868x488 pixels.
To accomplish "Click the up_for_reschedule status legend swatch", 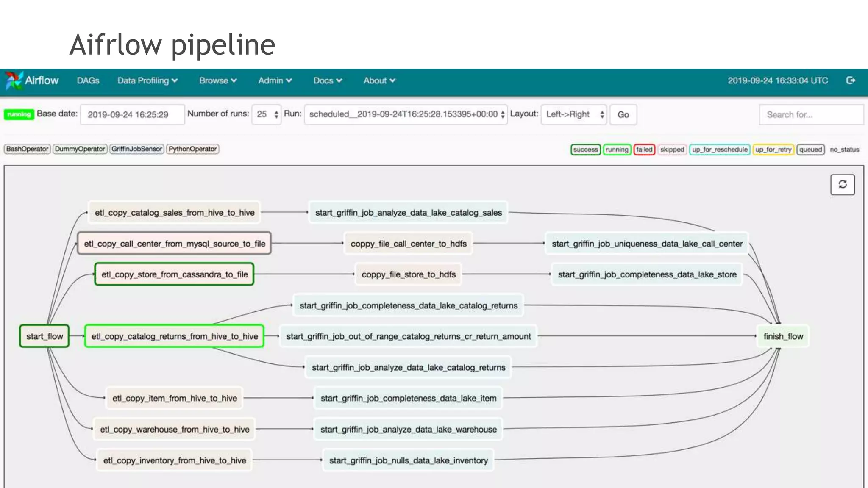I will (720, 150).
